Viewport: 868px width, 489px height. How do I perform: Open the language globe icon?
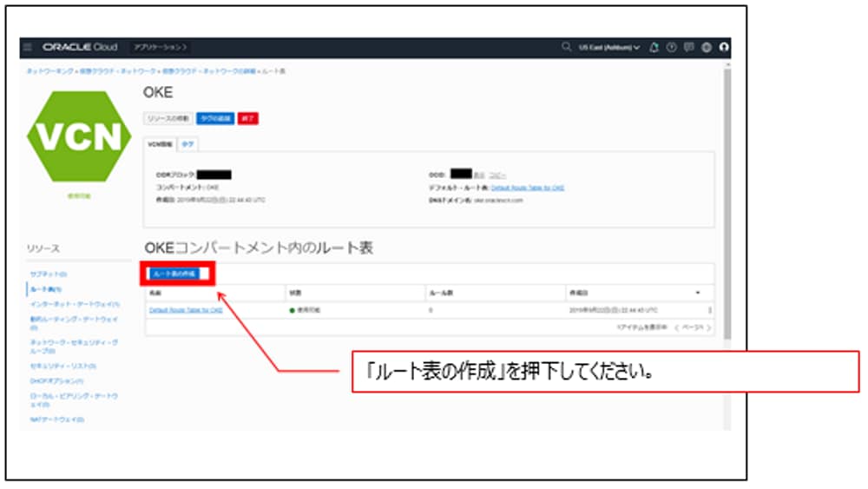tap(707, 47)
